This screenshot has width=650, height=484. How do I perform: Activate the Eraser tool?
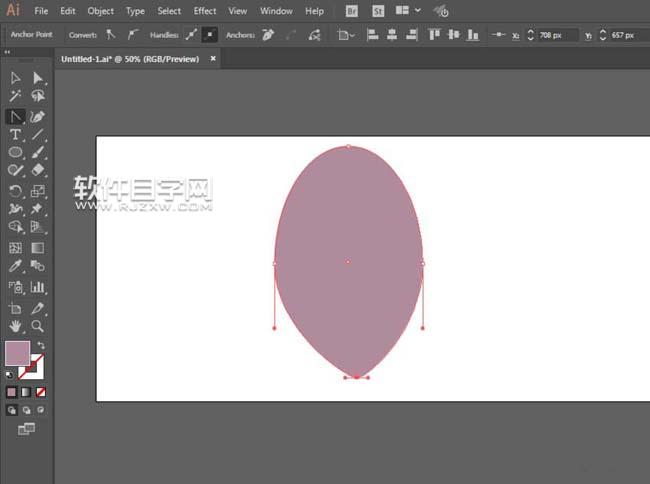tap(37, 172)
